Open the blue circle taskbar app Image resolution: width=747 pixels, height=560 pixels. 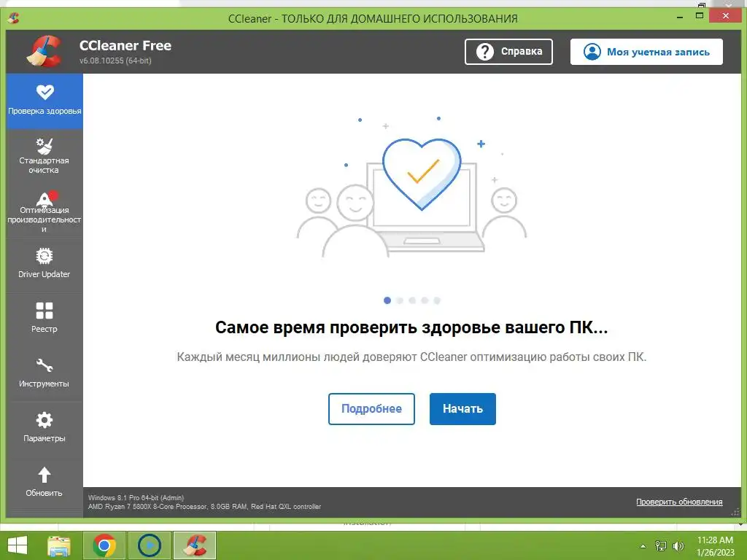[150, 545]
